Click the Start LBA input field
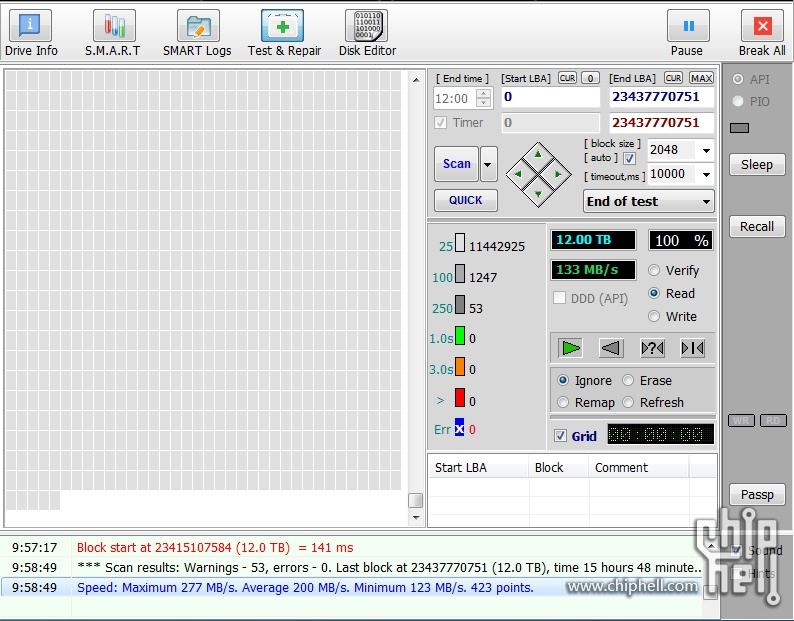 click(x=550, y=97)
